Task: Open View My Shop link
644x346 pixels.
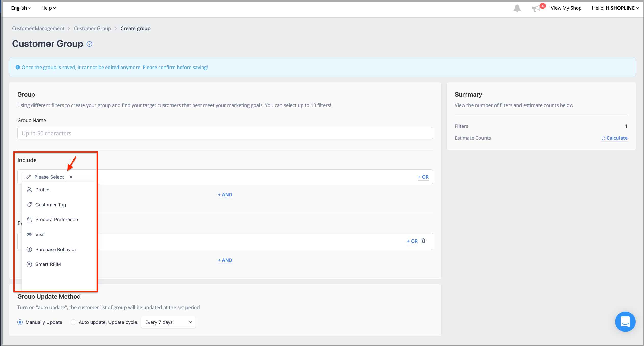Action: click(x=566, y=8)
